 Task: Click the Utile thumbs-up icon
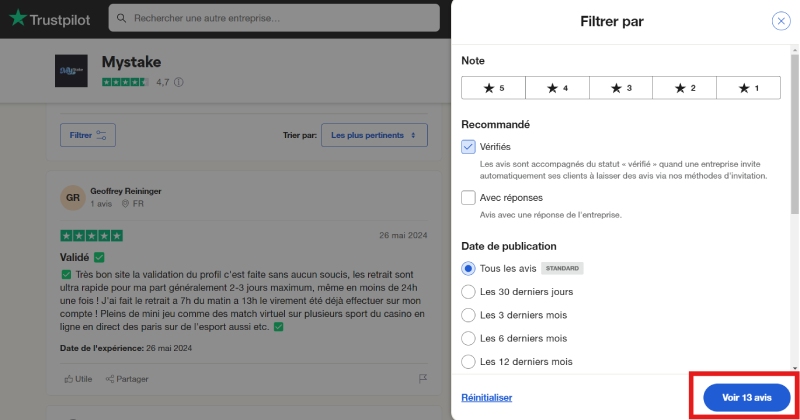point(68,379)
